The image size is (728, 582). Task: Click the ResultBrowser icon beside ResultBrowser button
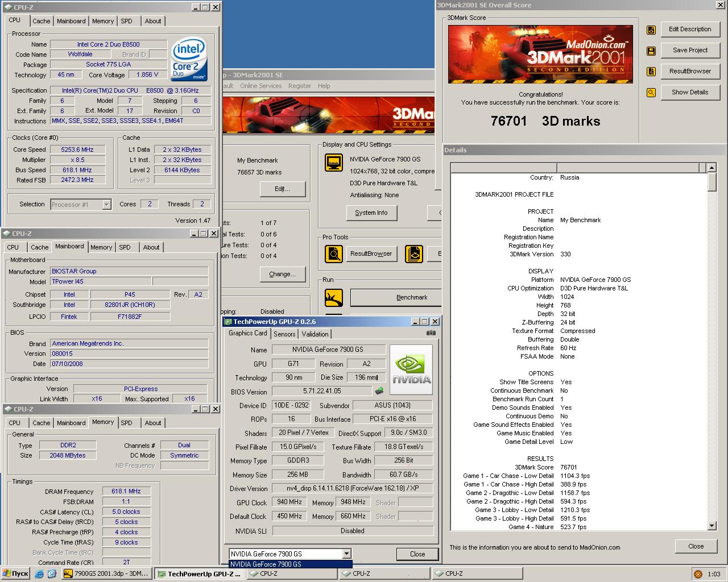pos(651,72)
